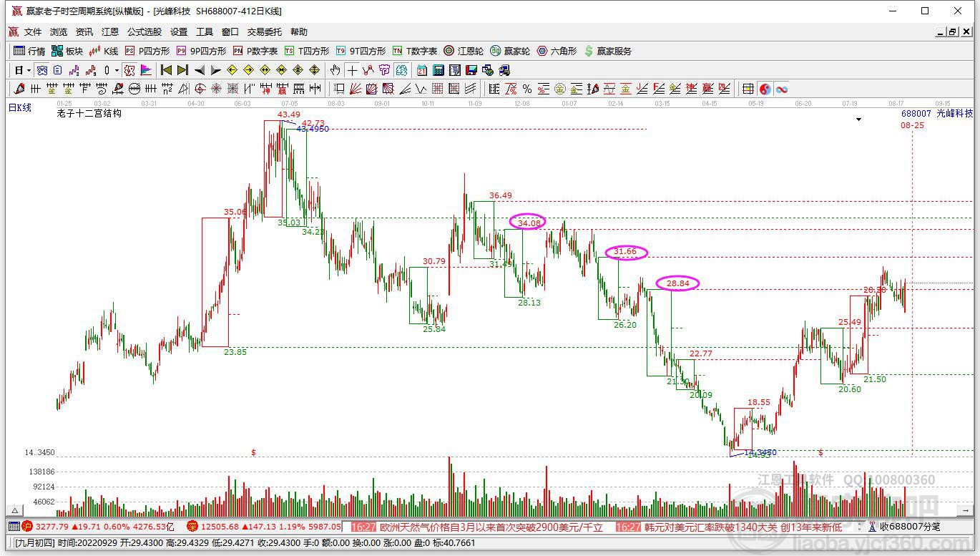Open the 文件 menu

(33, 32)
